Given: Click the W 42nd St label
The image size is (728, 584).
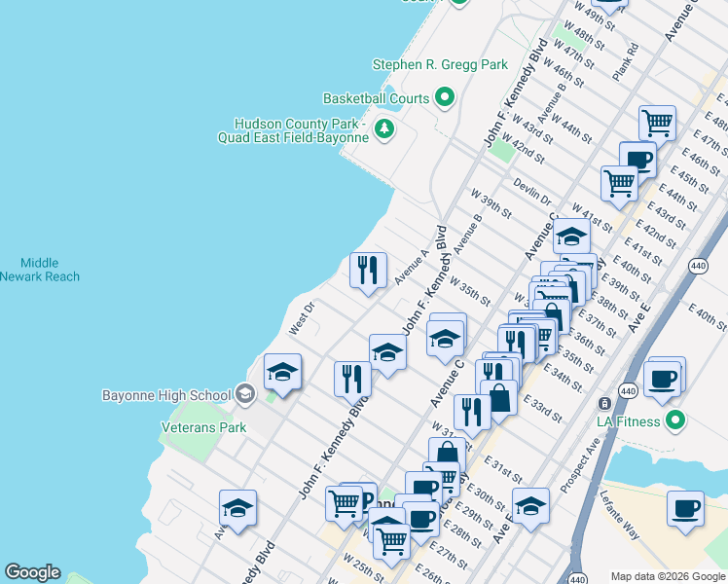Looking at the screenshot, I should pyautogui.click(x=524, y=149).
